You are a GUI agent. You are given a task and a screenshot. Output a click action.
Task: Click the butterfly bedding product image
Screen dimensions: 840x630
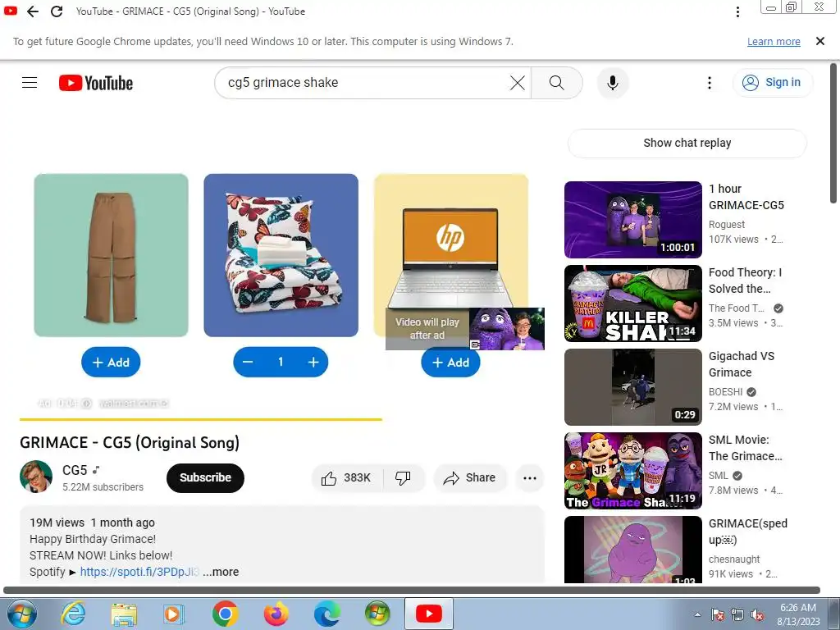[x=281, y=255]
